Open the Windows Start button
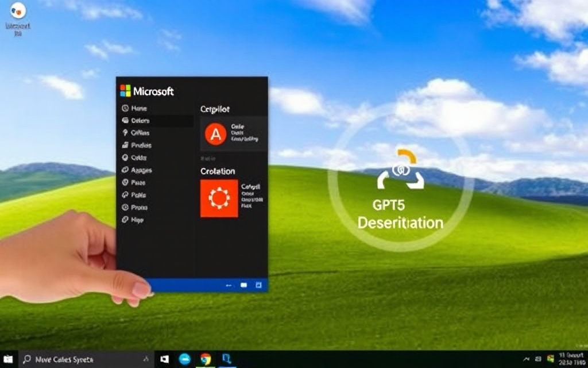588x368 pixels. (x=8, y=359)
